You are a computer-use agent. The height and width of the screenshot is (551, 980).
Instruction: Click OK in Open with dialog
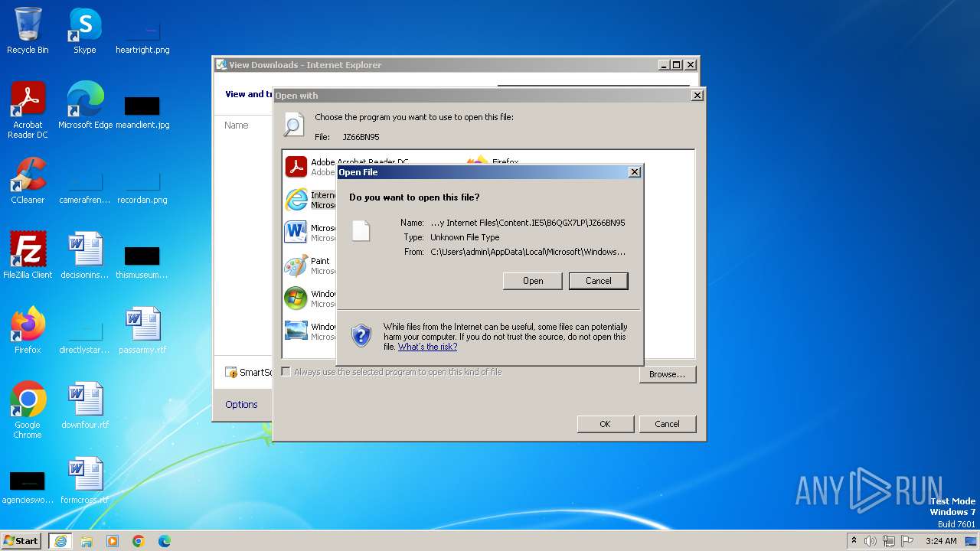605,424
